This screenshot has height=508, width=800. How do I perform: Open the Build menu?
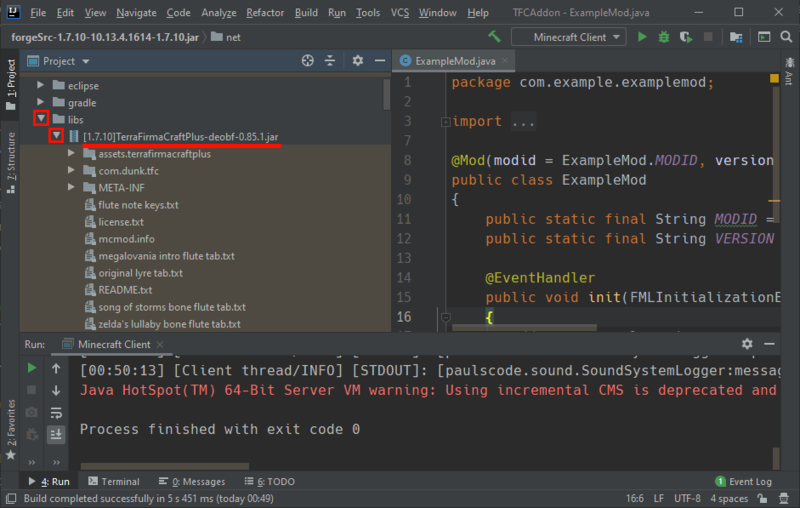(306, 12)
